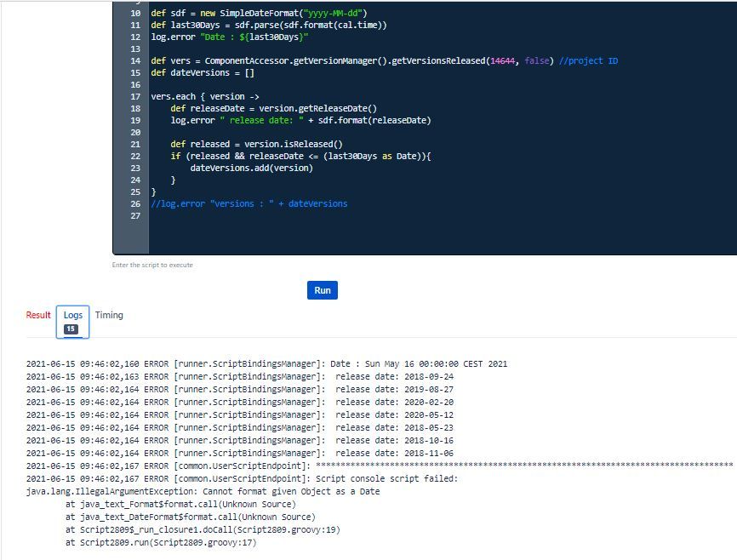The image size is (737, 560).
Task: Switch to the Timing tab
Action: pyautogui.click(x=109, y=315)
